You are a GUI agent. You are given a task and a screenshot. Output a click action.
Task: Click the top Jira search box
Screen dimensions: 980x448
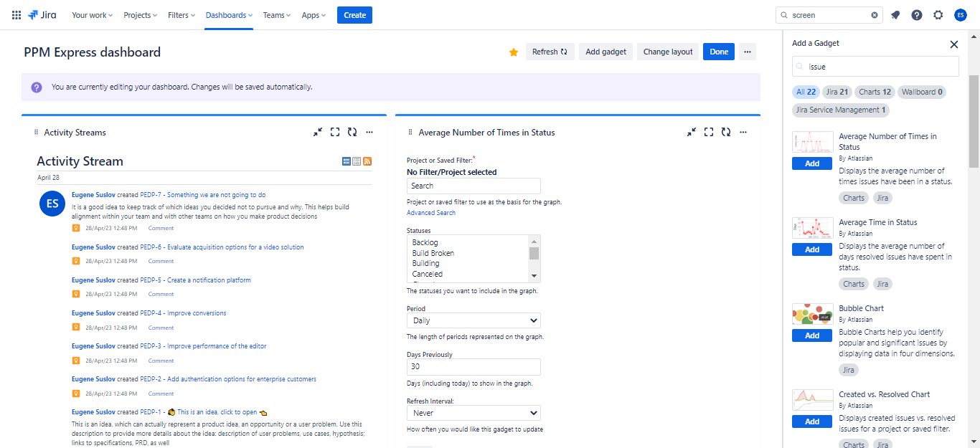pos(829,15)
